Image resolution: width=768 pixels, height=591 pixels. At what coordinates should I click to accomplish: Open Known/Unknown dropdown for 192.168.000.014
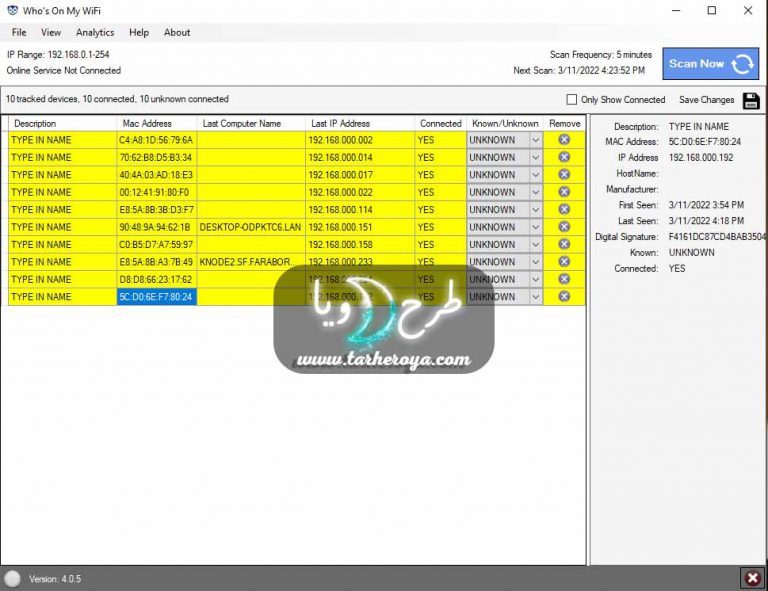coord(535,157)
